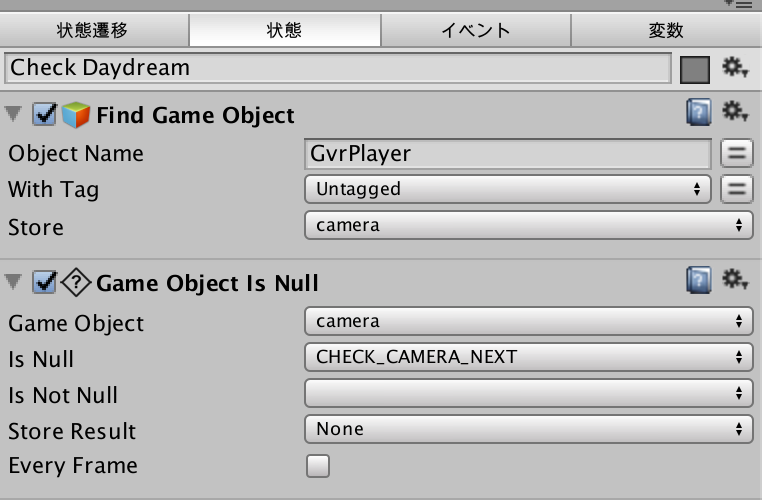Toggle variable mode button for With Tag

pos(737,189)
